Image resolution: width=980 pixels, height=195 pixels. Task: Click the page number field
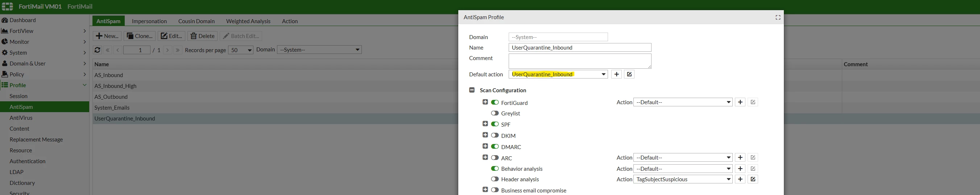click(x=137, y=50)
